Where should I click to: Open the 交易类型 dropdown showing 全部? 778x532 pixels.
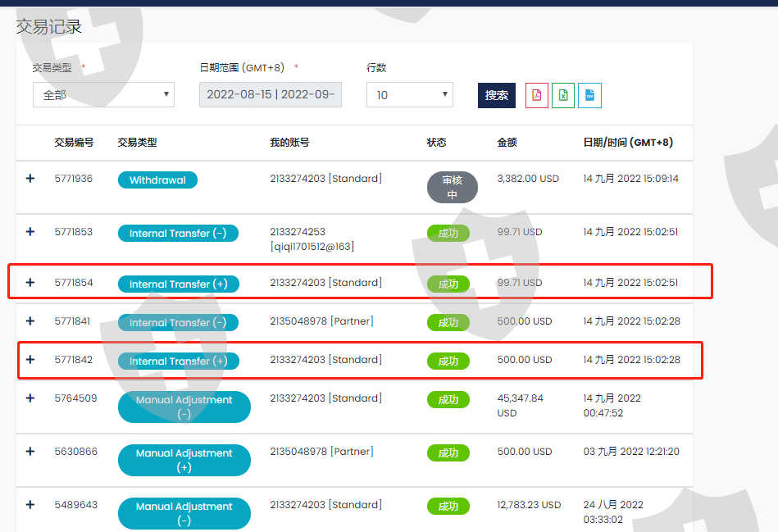(103, 95)
